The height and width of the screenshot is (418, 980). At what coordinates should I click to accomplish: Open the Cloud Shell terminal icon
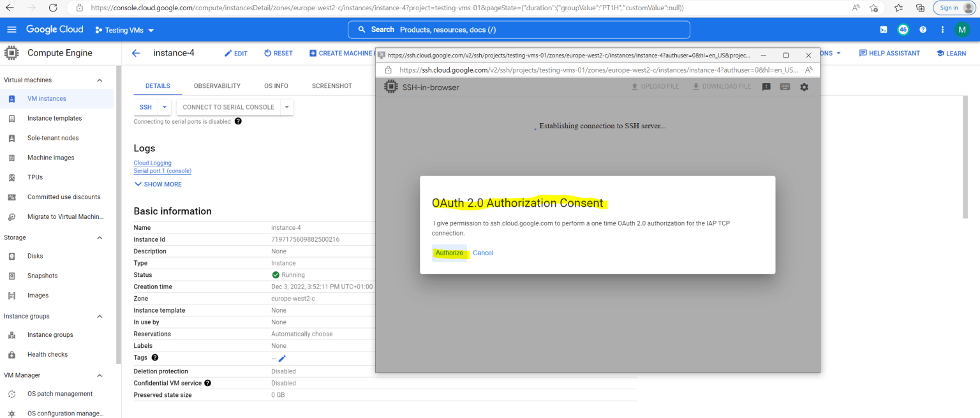(883, 29)
